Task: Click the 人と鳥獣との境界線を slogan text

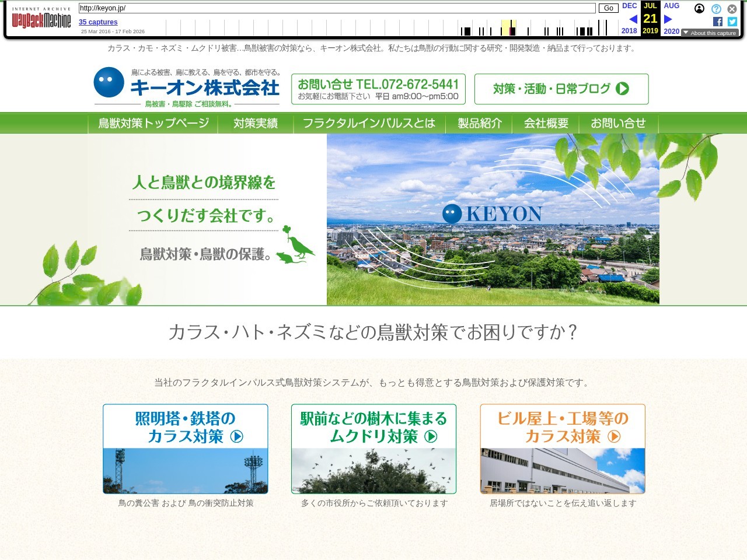Action: 204,183
